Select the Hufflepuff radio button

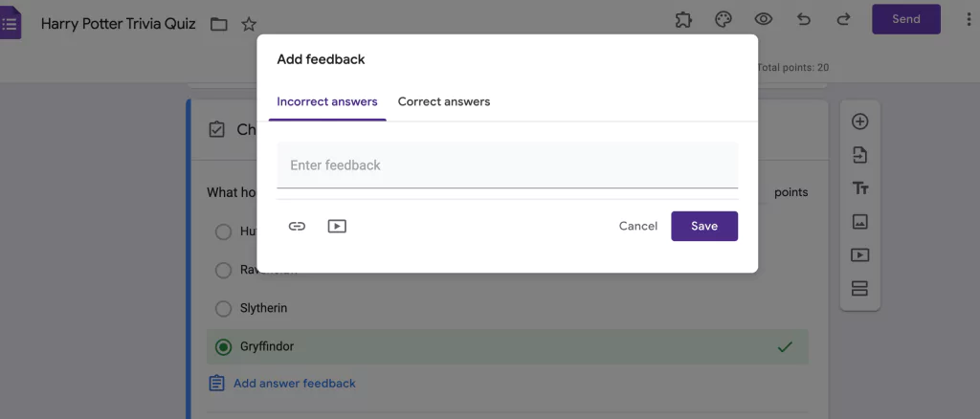click(x=223, y=232)
